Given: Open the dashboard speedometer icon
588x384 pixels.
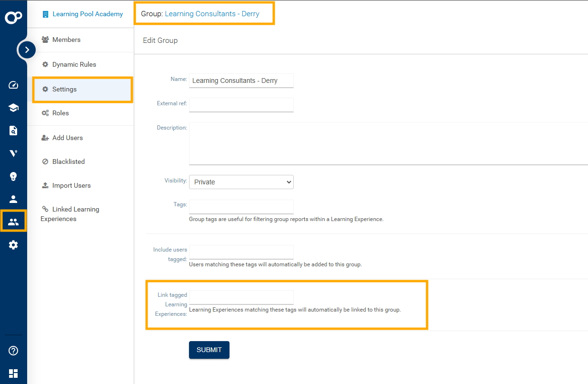Looking at the screenshot, I should [x=13, y=85].
